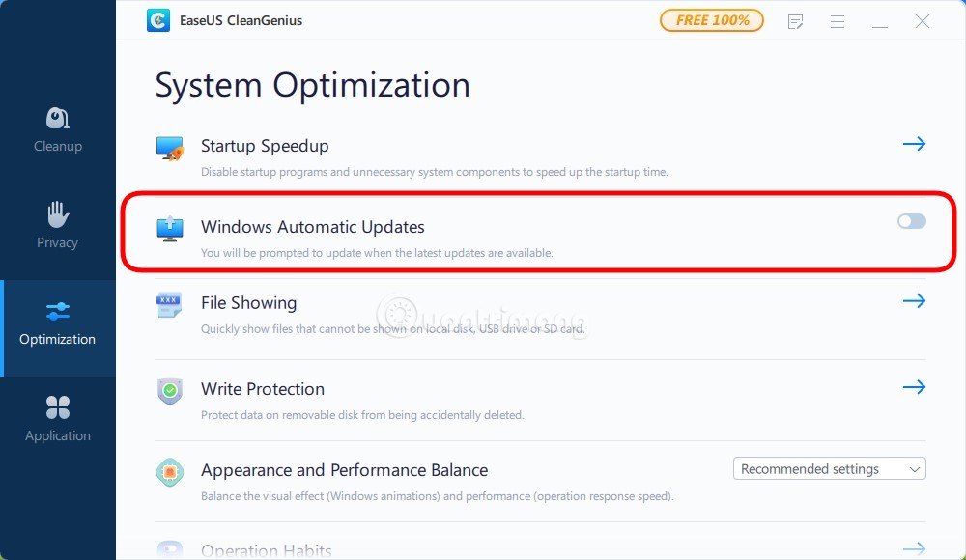Click the Operation Habits row
Viewport: 966px width, 560px height.
coord(267,550)
